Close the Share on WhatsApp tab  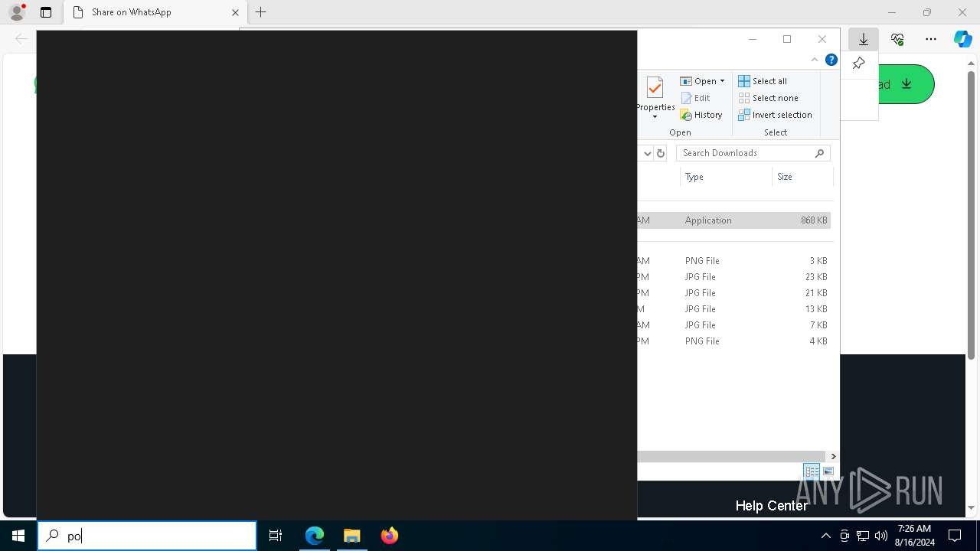click(235, 12)
